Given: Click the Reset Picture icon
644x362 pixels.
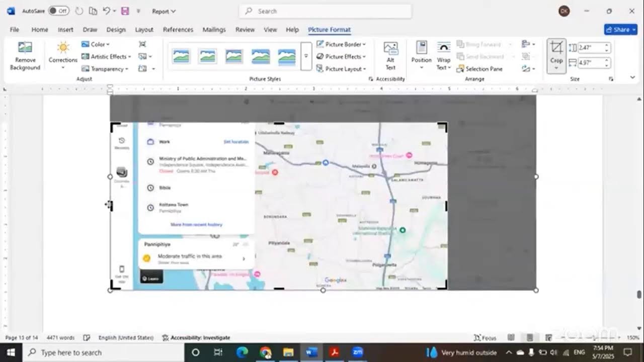Looking at the screenshot, I should point(143,69).
